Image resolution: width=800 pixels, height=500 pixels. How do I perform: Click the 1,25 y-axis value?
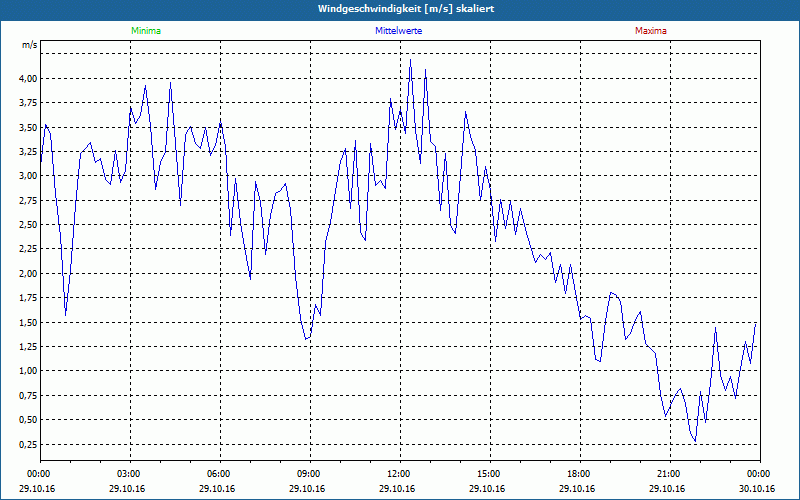pyautogui.click(x=29, y=347)
